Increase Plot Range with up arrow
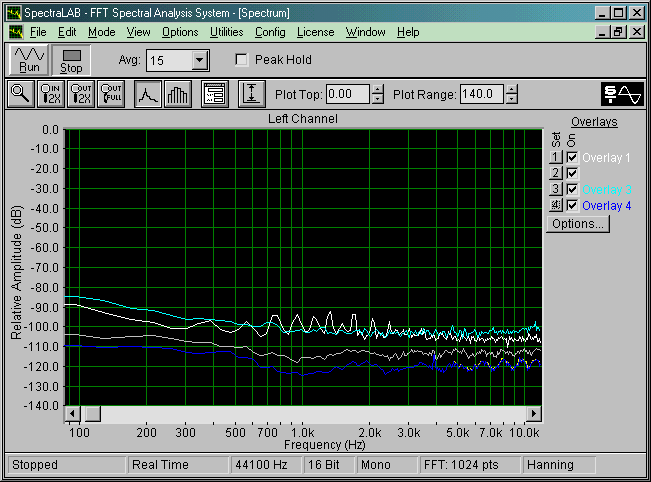651x482 pixels. pyautogui.click(x=512, y=89)
